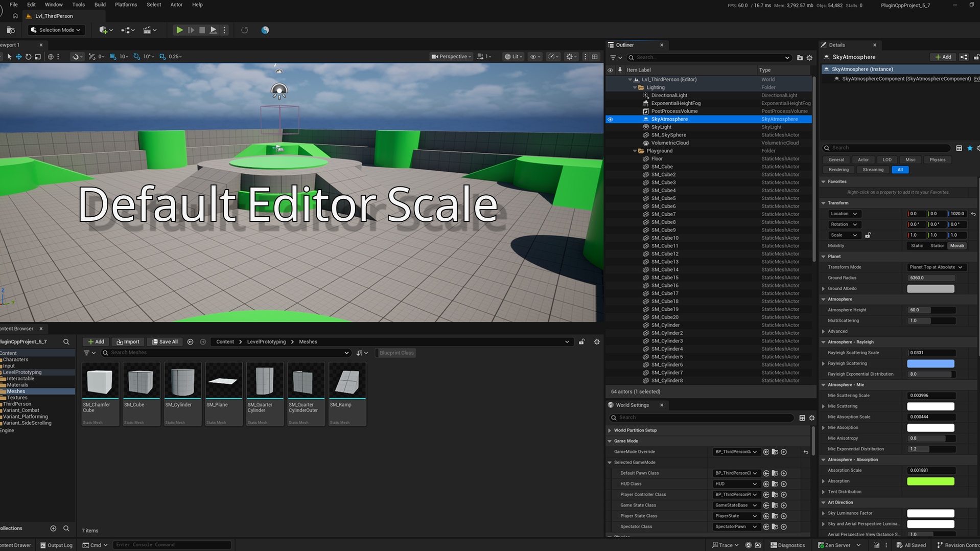The width and height of the screenshot is (980, 551).
Task: Select the General filter in Details
Action: coord(836,160)
